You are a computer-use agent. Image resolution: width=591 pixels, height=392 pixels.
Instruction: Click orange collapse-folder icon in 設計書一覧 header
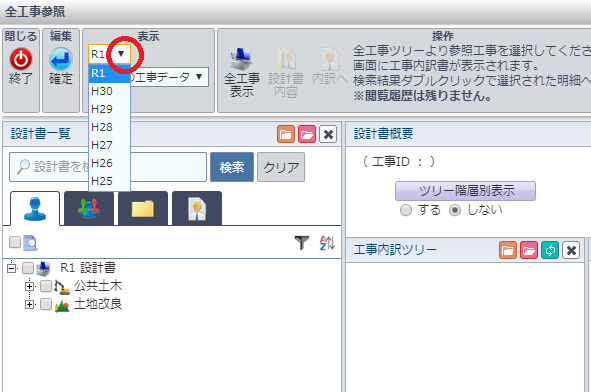286,134
